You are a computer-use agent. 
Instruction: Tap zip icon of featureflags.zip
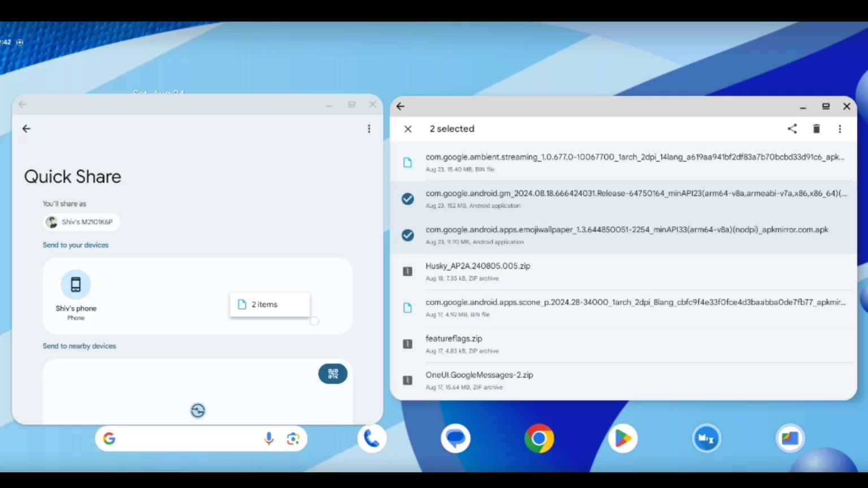coord(407,344)
